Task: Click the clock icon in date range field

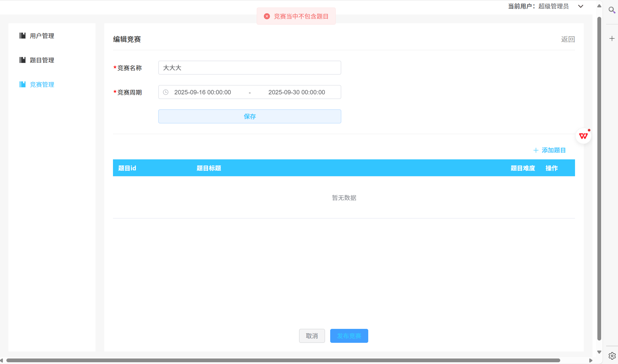Action: point(166,92)
